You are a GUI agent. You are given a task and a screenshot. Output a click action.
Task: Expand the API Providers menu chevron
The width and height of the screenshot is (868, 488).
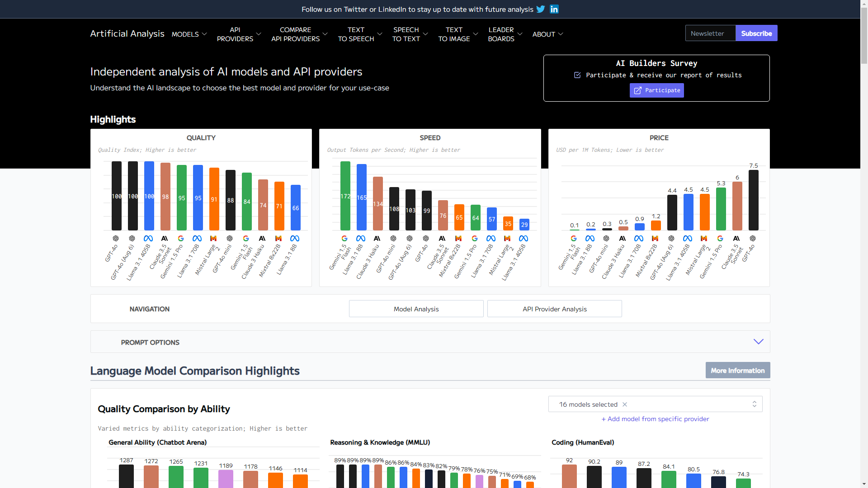click(259, 34)
